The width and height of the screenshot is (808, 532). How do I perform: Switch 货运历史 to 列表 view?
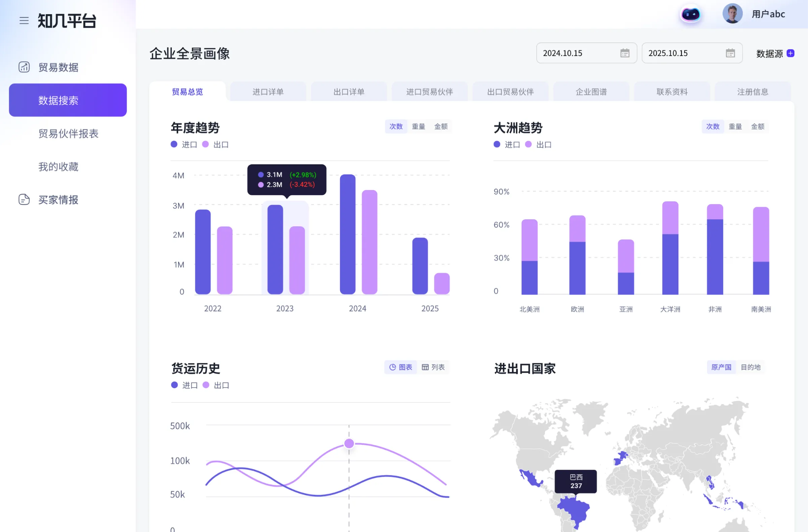433,367
